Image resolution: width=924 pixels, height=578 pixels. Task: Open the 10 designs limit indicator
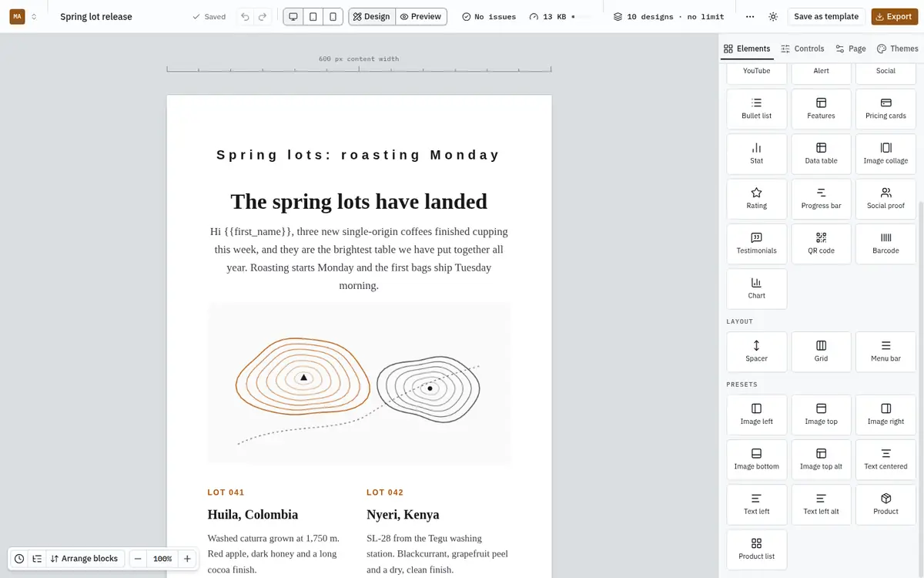click(x=668, y=16)
